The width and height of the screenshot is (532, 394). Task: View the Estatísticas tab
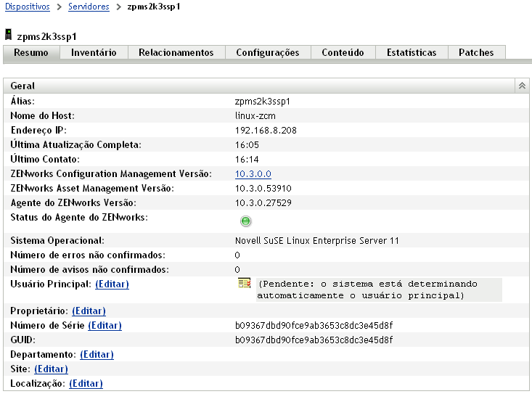point(412,52)
